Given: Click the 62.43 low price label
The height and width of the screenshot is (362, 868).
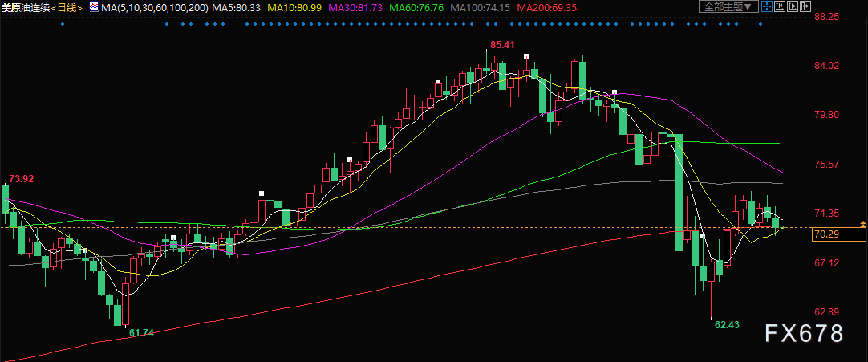Looking at the screenshot, I should click(x=727, y=324).
